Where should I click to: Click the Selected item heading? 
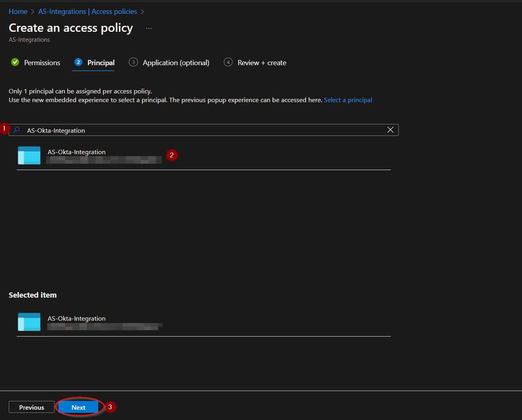[33, 295]
